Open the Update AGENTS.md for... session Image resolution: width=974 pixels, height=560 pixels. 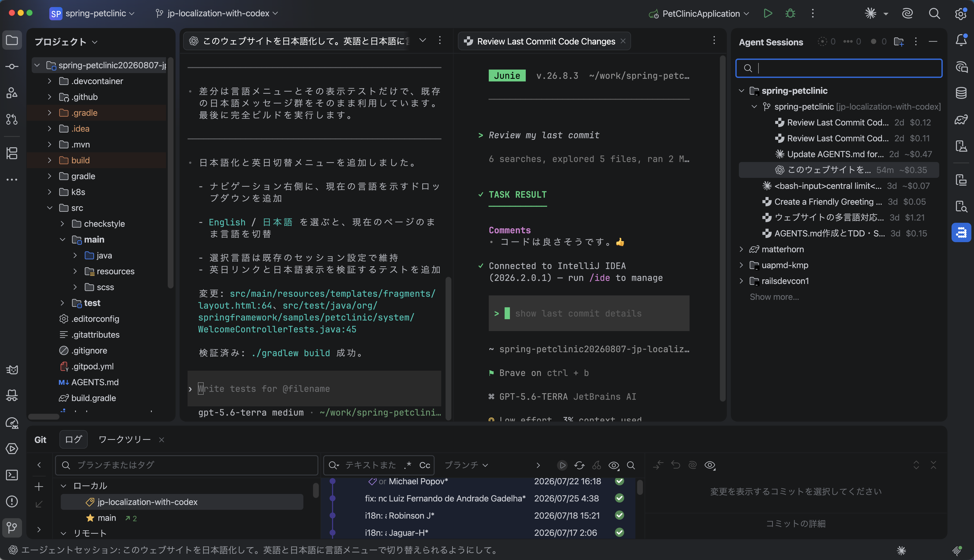pos(839,154)
